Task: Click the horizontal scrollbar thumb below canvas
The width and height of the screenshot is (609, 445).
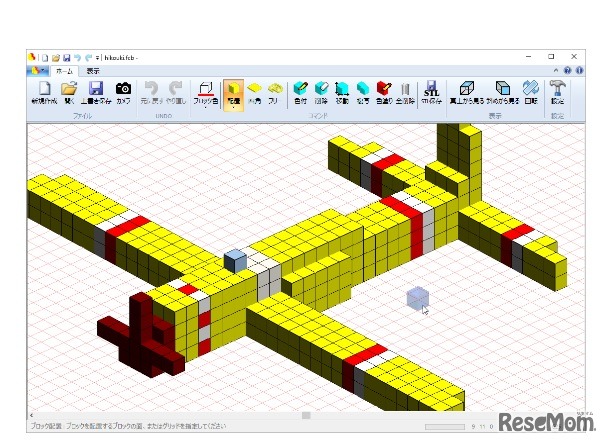Action: (306, 415)
